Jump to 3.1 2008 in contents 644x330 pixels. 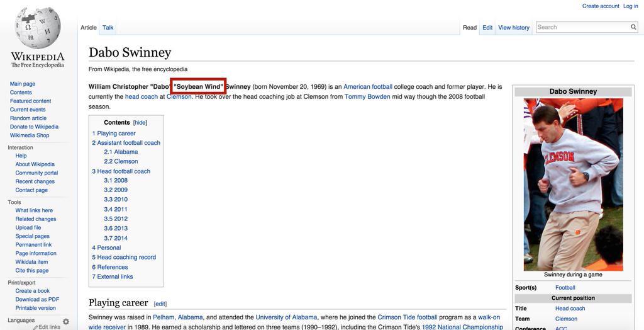(x=116, y=181)
